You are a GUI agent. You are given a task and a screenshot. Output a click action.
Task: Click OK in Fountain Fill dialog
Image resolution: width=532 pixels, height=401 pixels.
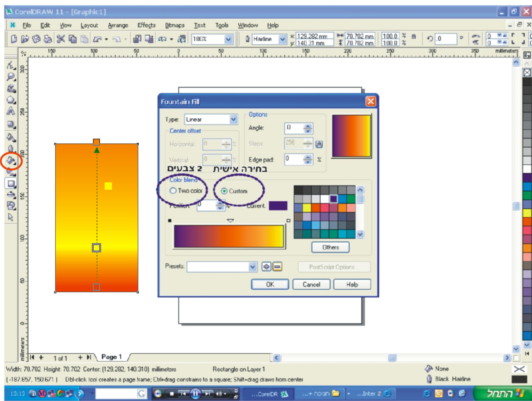(270, 284)
